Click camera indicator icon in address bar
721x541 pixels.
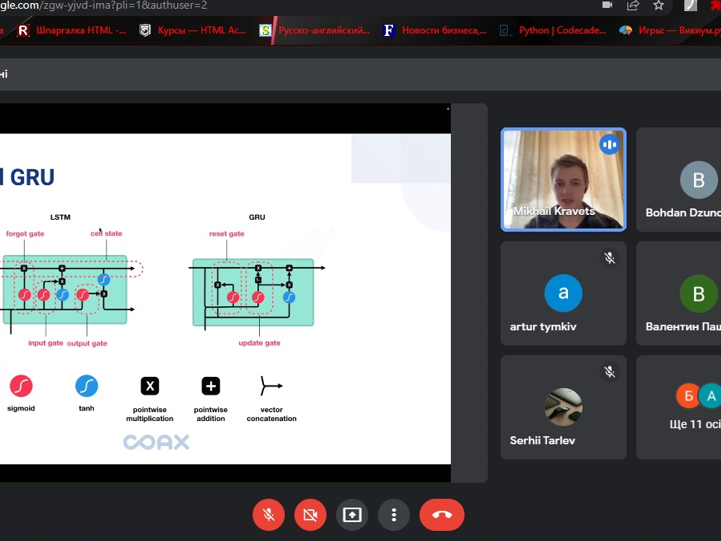pyautogui.click(x=607, y=6)
